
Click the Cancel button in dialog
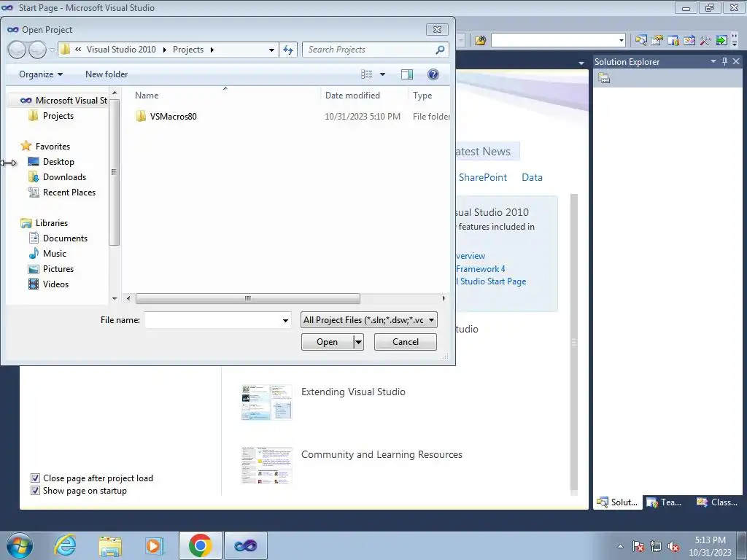pyautogui.click(x=406, y=342)
